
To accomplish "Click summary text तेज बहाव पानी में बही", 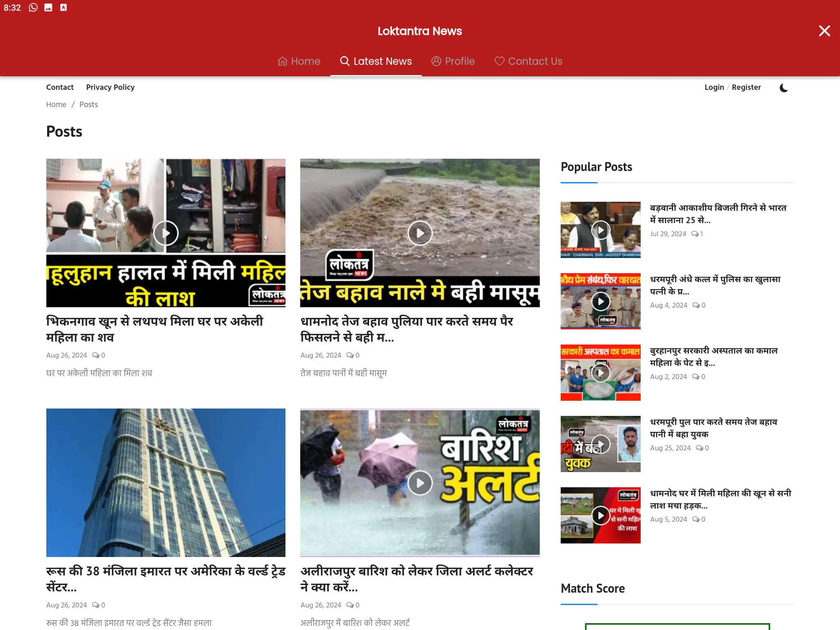I will (x=344, y=373).
